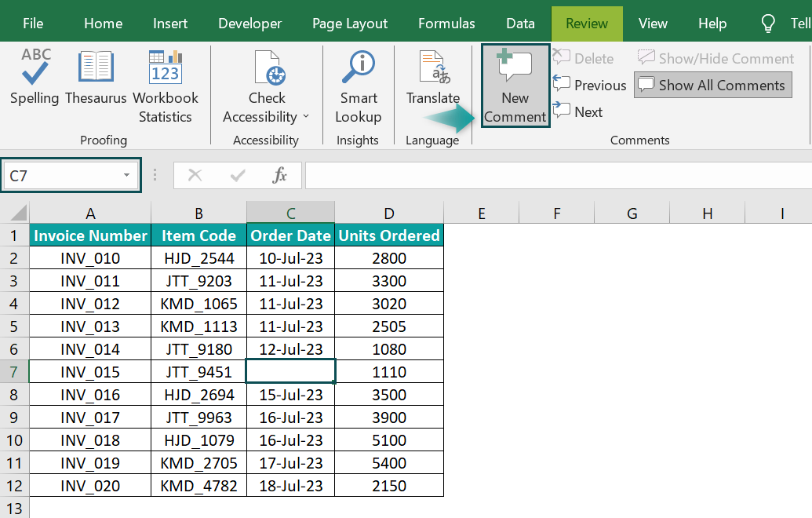Expand the Name Box dropdown
The image size is (812, 518).
[126, 175]
